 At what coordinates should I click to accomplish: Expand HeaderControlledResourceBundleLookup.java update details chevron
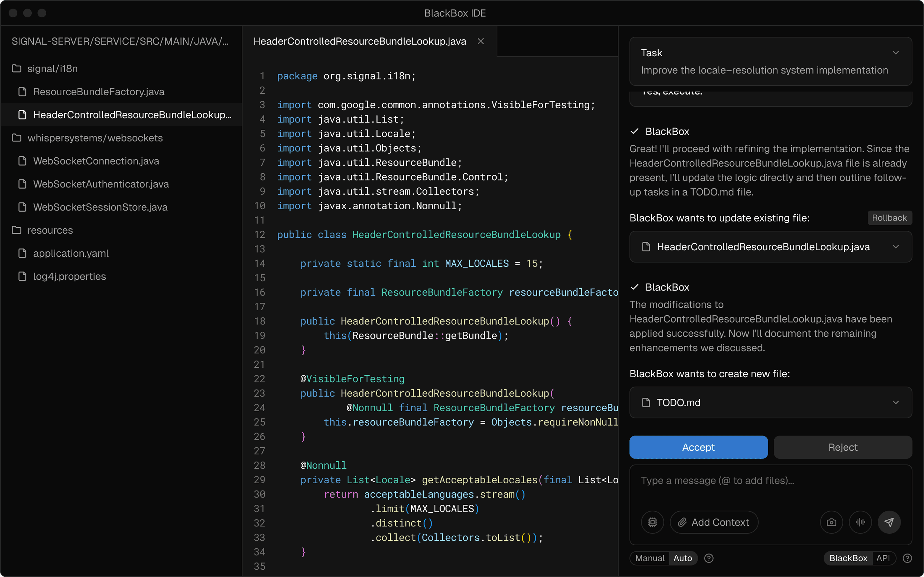pyautogui.click(x=896, y=247)
